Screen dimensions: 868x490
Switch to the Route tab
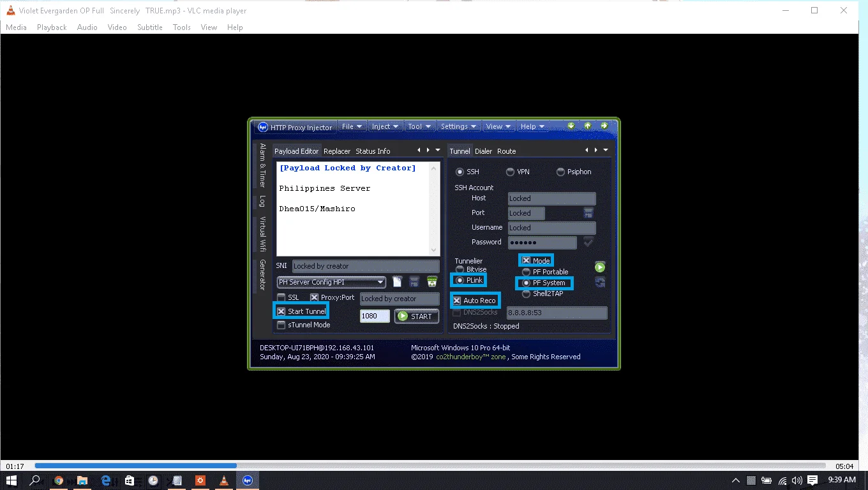coord(507,151)
